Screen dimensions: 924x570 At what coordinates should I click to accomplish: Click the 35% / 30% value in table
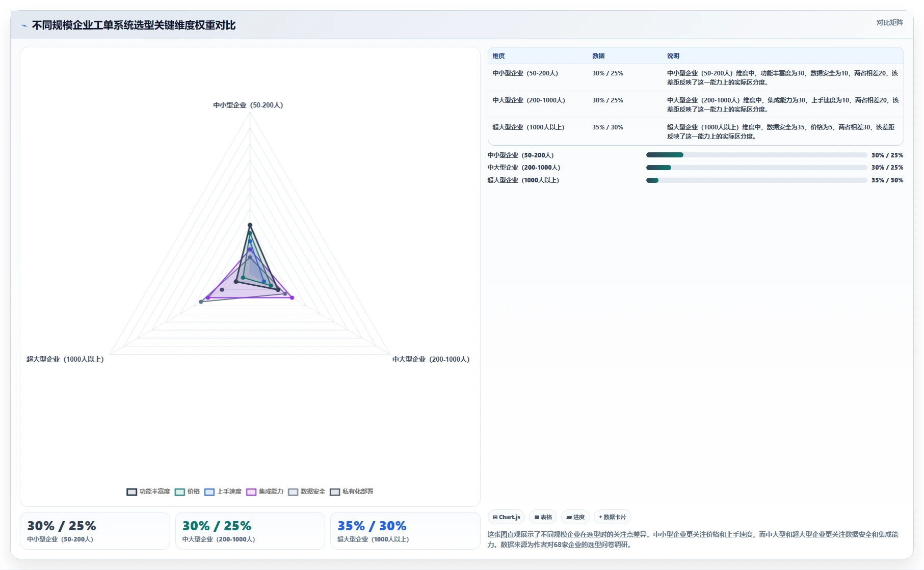(608, 127)
